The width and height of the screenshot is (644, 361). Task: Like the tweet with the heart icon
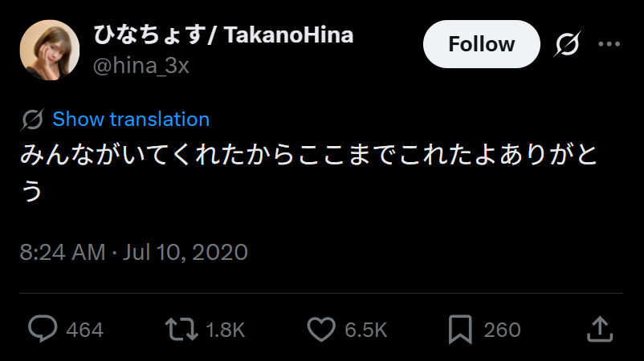click(x=321, y=329)
